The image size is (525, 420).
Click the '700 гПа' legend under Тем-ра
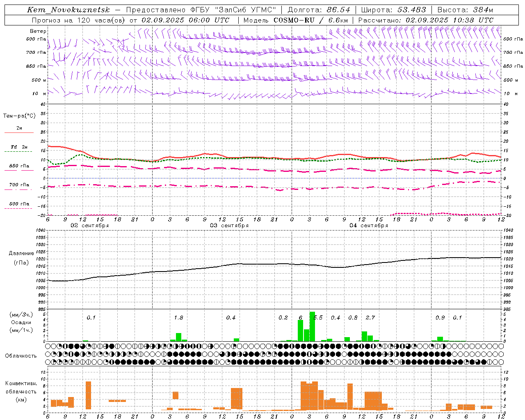pos(19,185)
